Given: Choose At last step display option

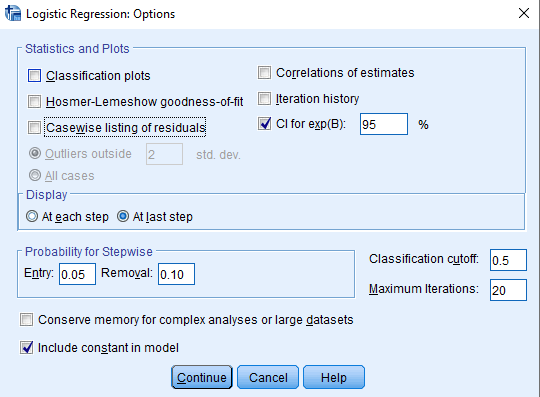Looking at the screenshot, I should [123, 217].
